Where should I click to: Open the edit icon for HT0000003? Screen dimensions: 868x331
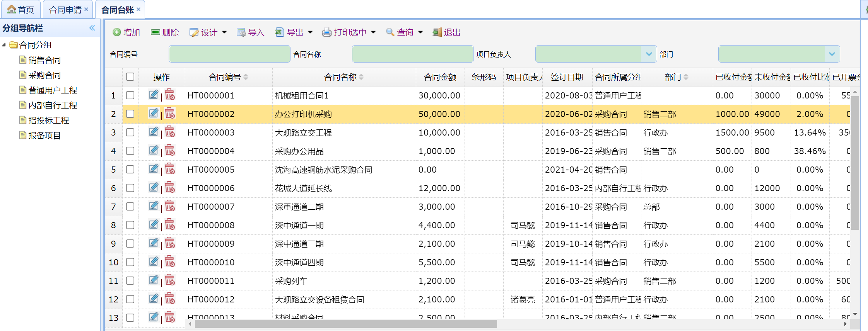tap(154, 132)
